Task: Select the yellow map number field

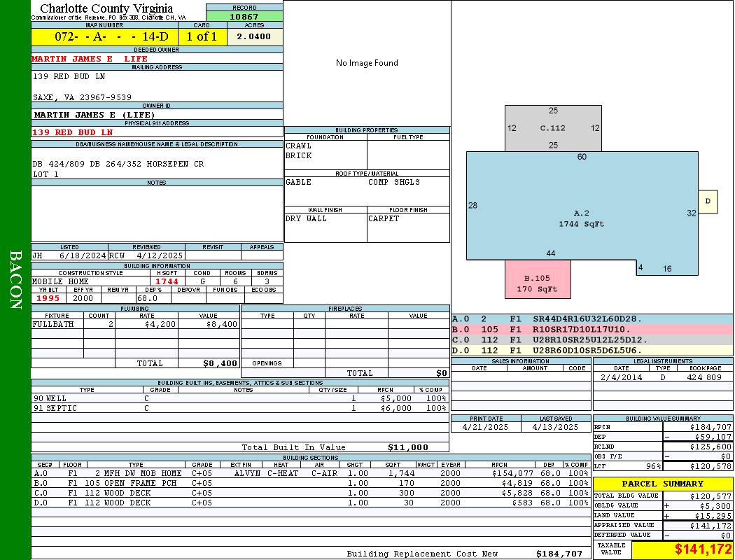Action: [x=104, y=37]
